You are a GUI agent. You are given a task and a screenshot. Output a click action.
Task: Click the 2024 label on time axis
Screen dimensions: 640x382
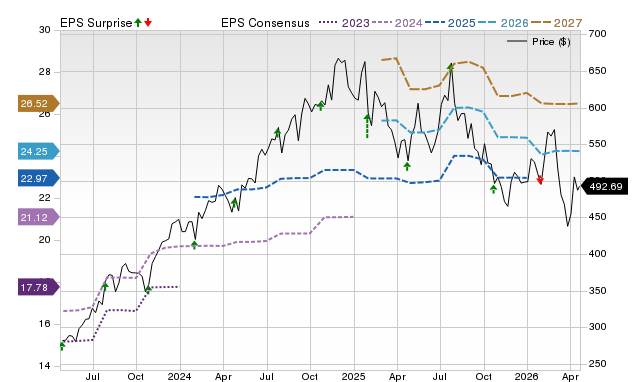[180, 376]
